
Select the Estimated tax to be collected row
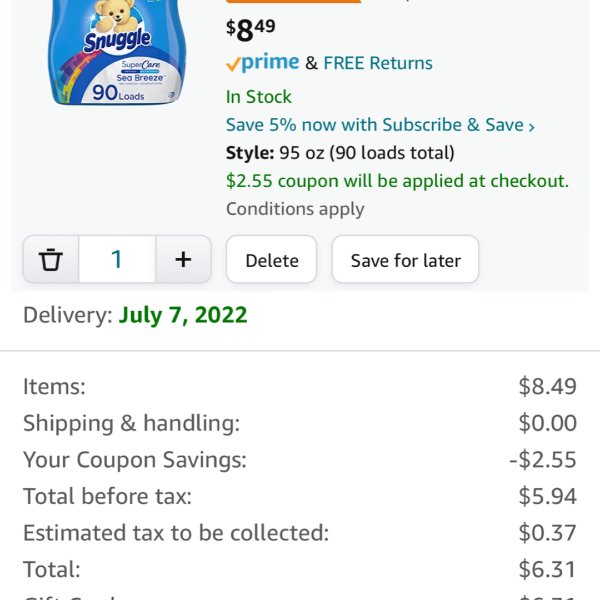click(300, 533)
